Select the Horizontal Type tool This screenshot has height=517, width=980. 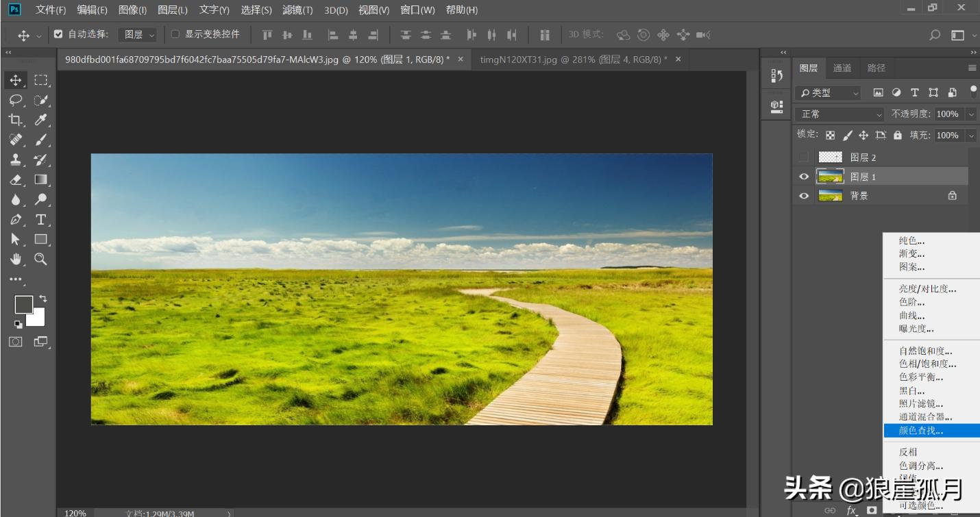[x=40, y=220]
